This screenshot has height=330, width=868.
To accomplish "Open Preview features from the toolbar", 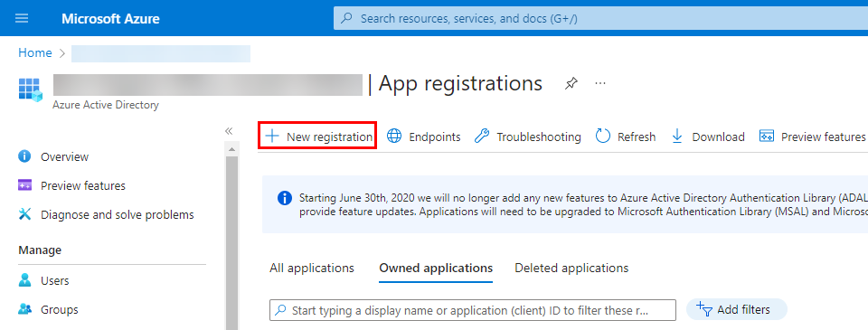I will [812, 137].
